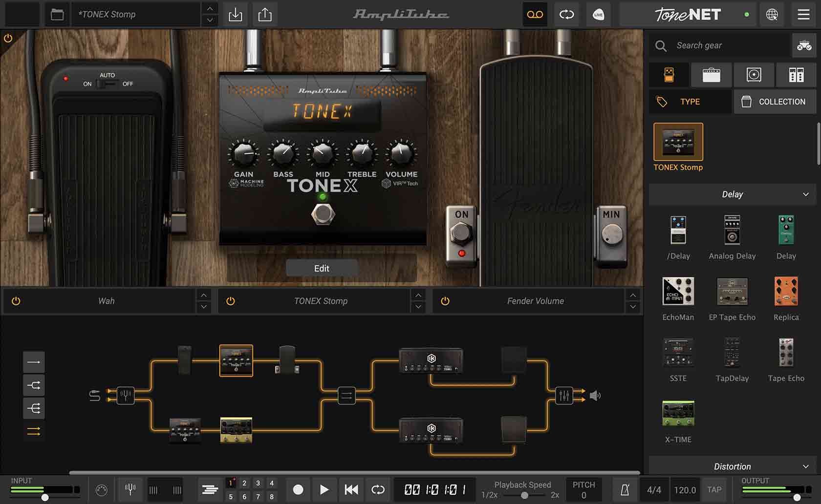
Task: Power off the TONEX Stomp slot
Action: pyautogui.click(x=230, y=301)
